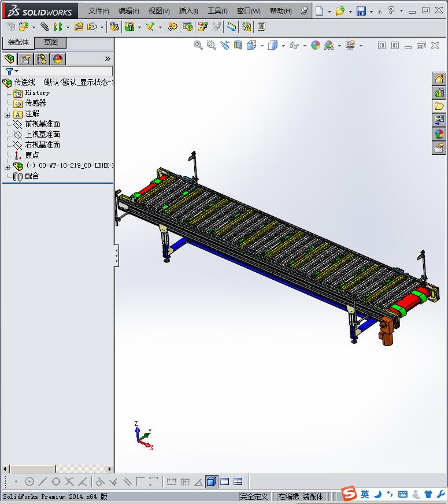The image size is (448, 504).
Task: Expand the FeatureManager tabs chevron
Action: tap(108, 58)
